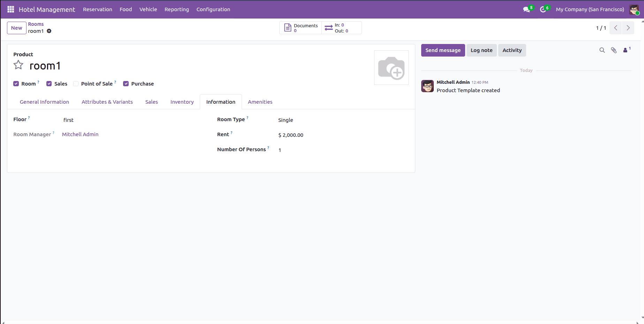
Task: Show followers with the person icon
Action: (x=627, y=50)
